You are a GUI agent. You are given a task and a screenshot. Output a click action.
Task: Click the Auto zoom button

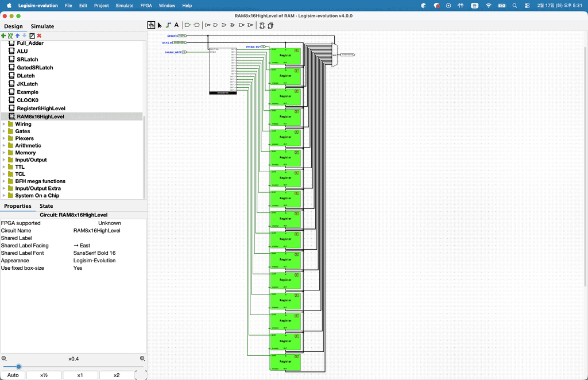(13, 375)
